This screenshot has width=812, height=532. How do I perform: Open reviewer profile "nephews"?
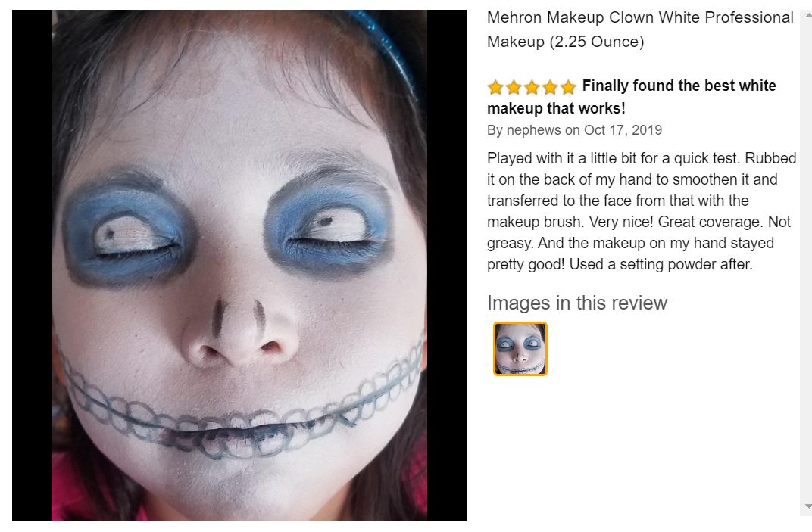[x=533, y=130]
